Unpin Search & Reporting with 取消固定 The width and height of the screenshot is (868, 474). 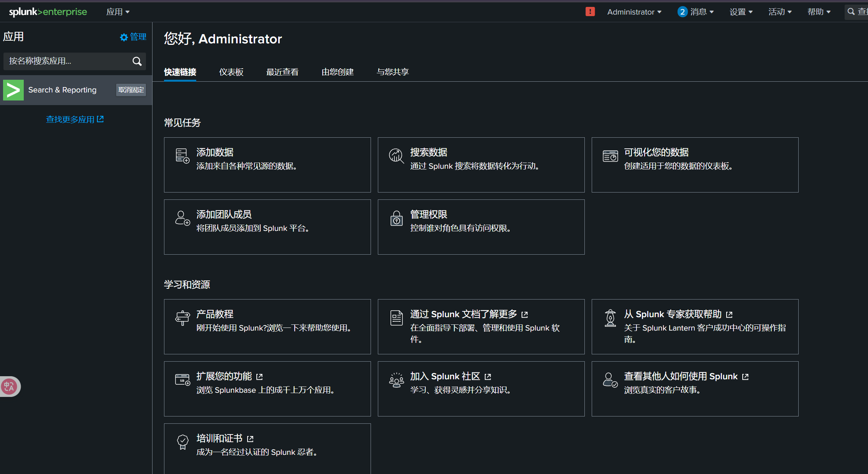coord(131,90)
